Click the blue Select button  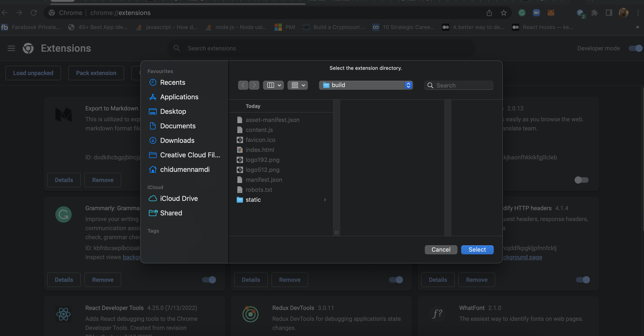tap(477, 250)
